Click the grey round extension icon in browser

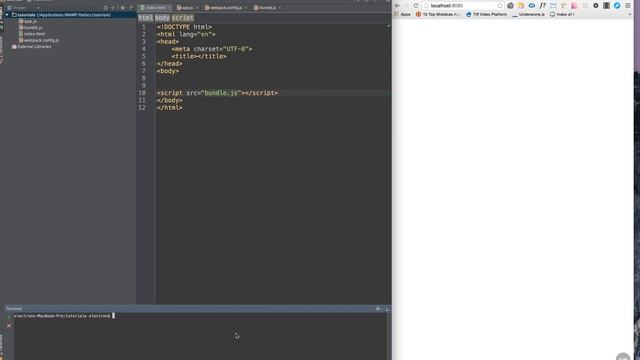(510, 6)
